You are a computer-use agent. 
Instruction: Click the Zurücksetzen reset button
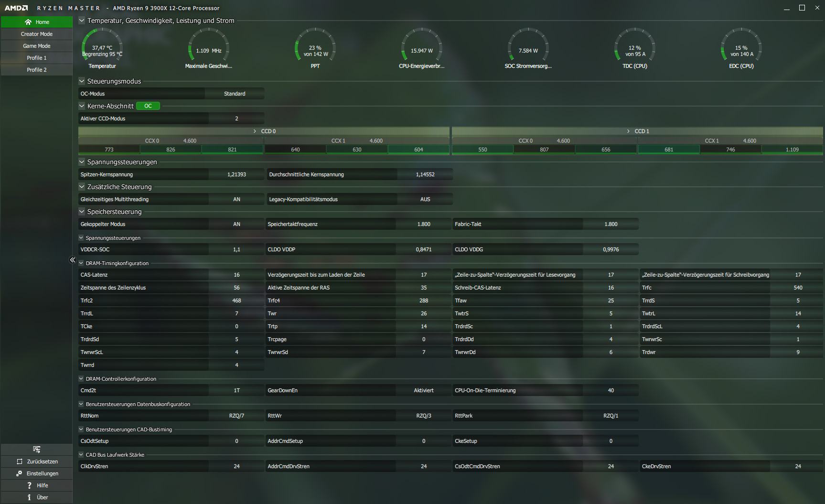pos(37,461)
